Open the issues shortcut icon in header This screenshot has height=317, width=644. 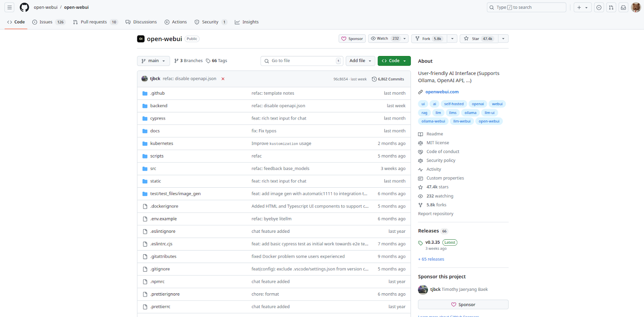599,7
